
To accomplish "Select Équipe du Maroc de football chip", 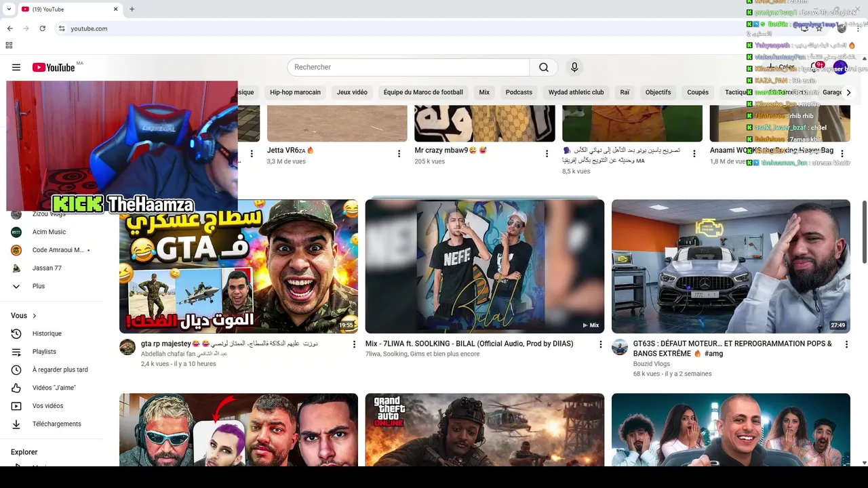I will 423,92.
